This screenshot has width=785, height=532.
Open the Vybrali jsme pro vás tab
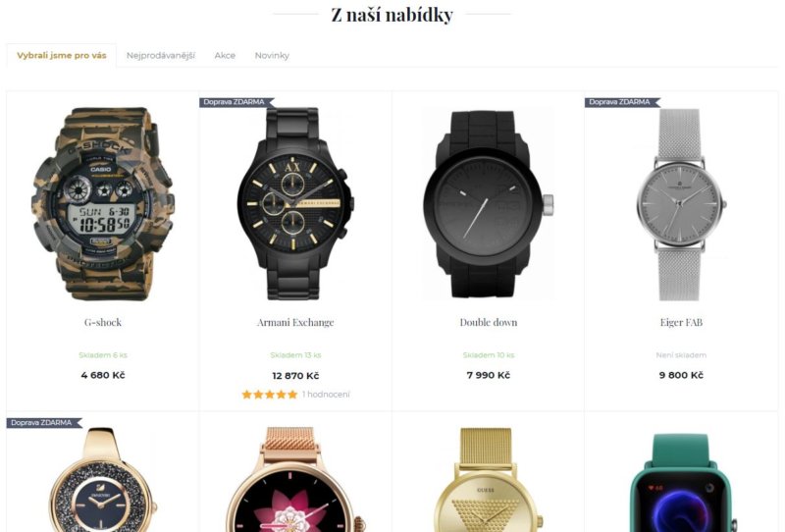pyautogui.click(x=62, y=55)
